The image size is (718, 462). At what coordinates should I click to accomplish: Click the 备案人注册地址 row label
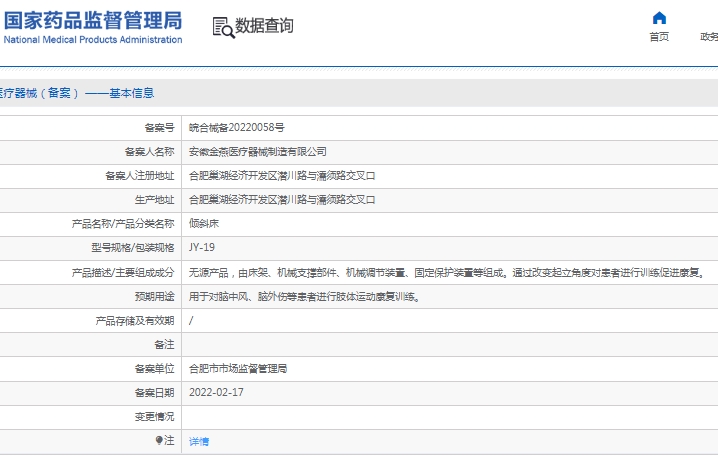click(140, 176)
